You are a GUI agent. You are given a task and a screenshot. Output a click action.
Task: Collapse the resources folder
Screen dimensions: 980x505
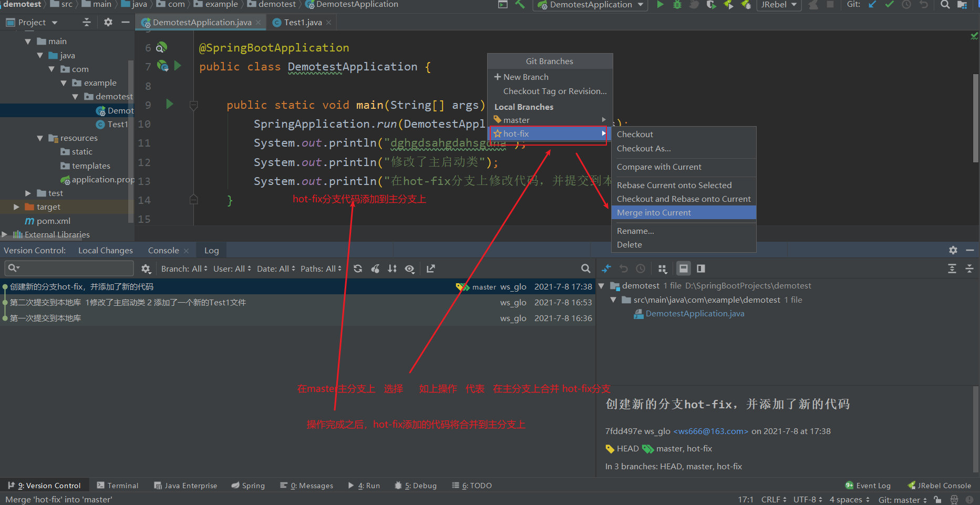[40, 138]
